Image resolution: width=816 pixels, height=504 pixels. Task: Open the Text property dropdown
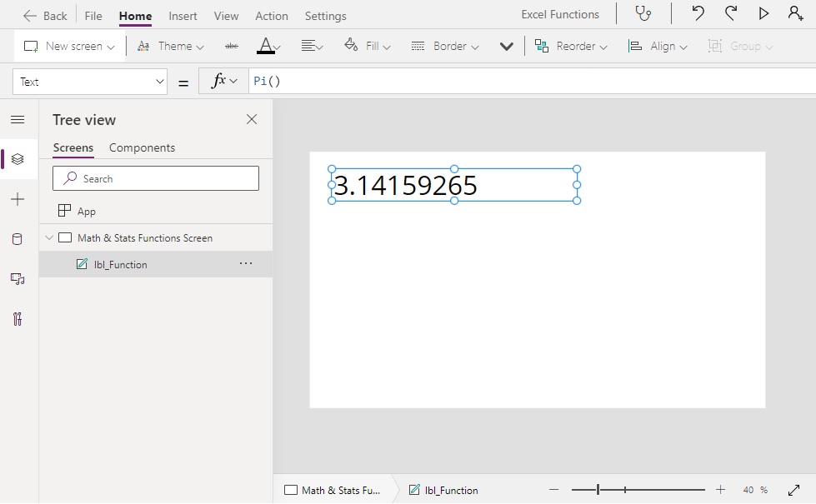(x=90, y=82)
